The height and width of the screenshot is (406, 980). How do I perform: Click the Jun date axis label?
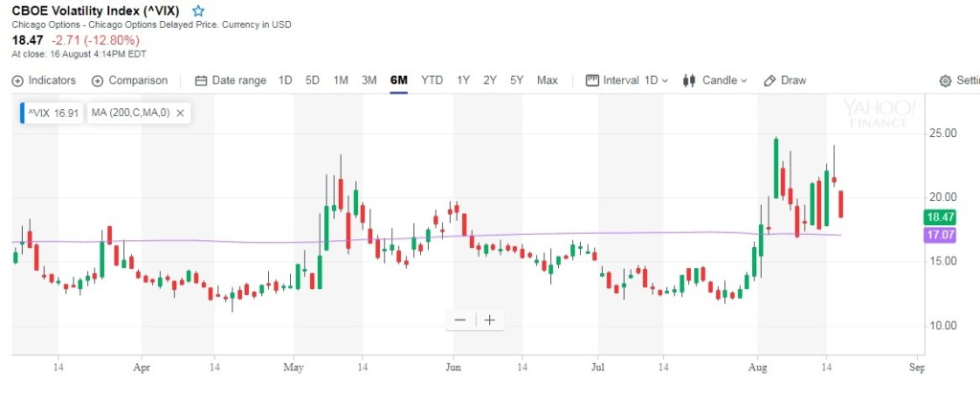click(x=453, y=368)
